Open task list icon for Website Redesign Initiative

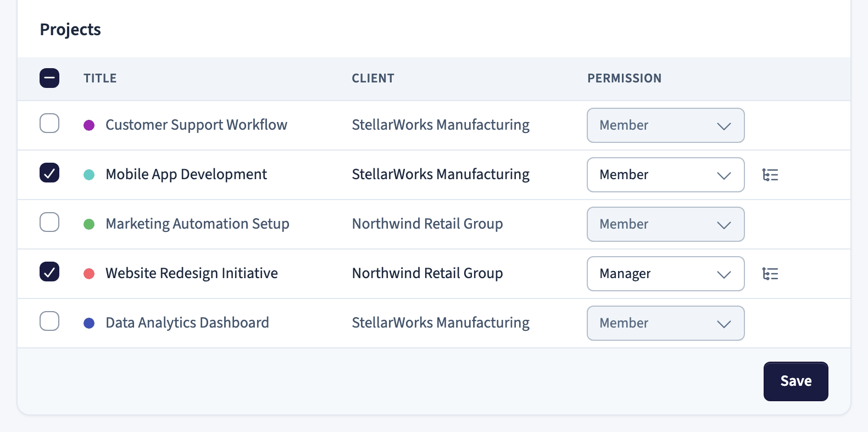pyautogui.click(x=770, y=274)
